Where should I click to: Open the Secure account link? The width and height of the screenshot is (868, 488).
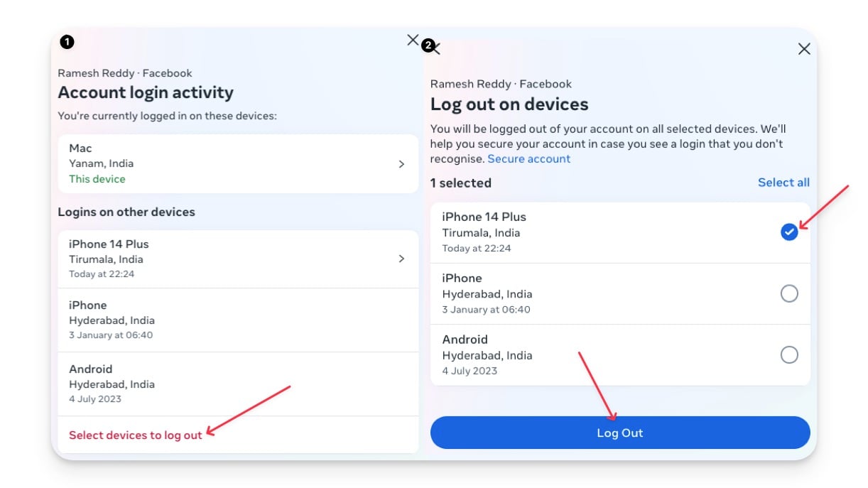tap(528, 158)
